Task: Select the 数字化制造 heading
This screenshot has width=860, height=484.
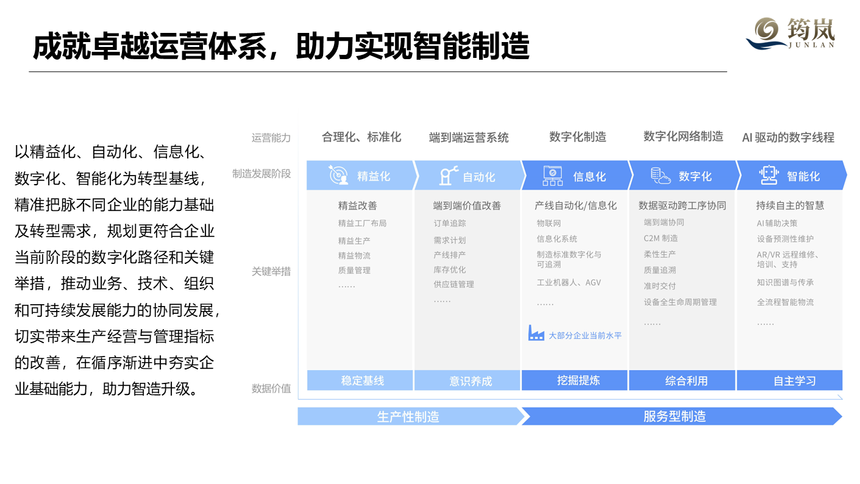Action: [578, 137]
